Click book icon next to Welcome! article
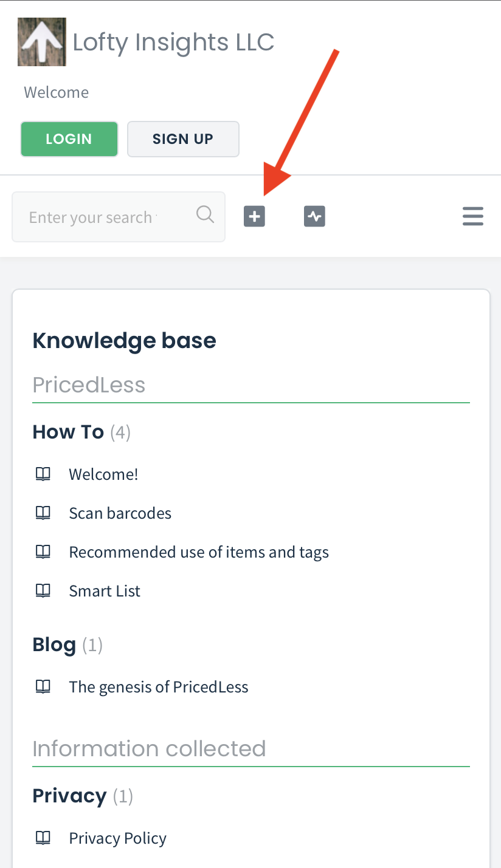The width and height of the screenshot is (501, 868). click(x=43, y=474)
